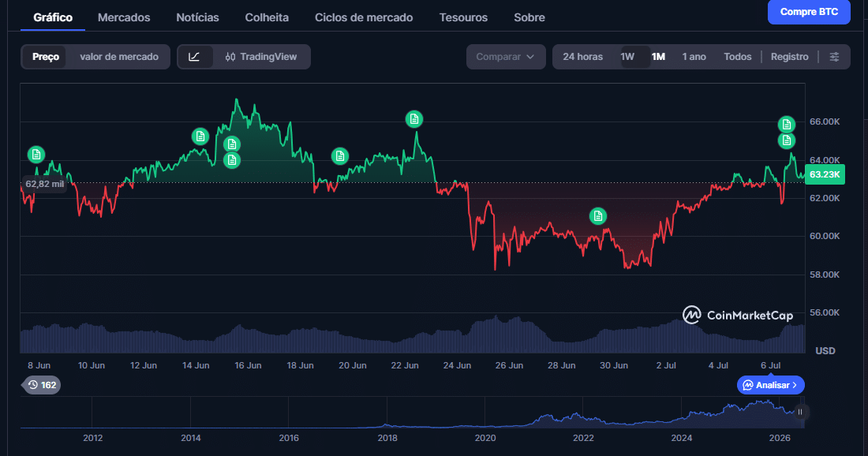Select valor de mercado chart toggle
Viewport: 868px width, 456px height.
(119, 57)
